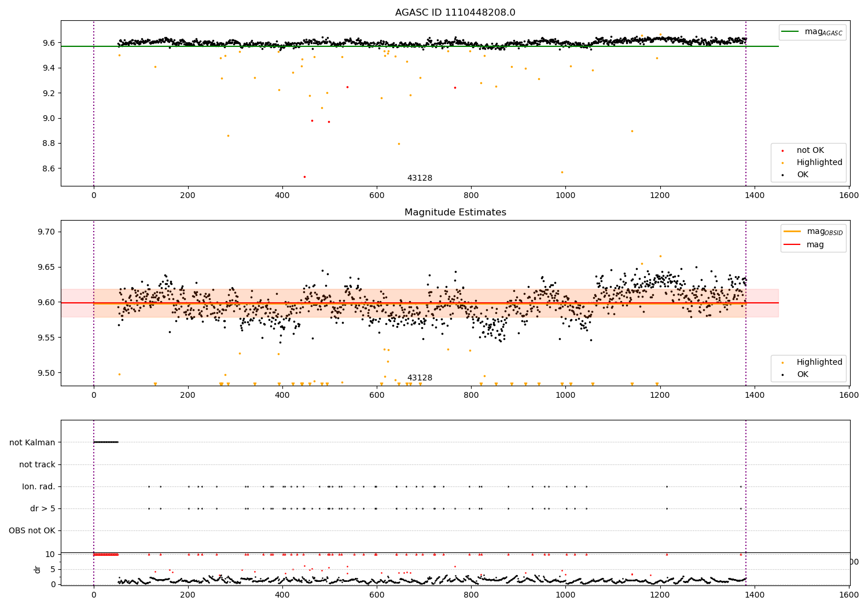The height and width of the screenshot is (608, 868).
Task: Click the 'not track' row label
Action: tap(37, 465)
